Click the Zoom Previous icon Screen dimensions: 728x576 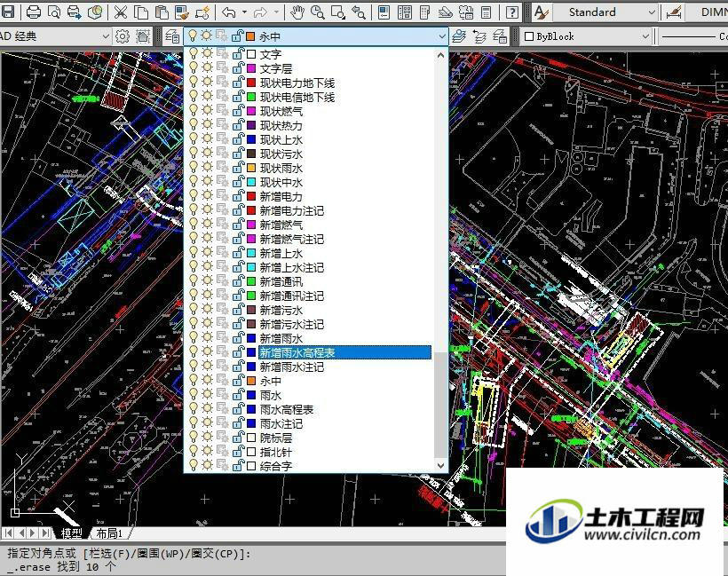[x=359, y=12]
